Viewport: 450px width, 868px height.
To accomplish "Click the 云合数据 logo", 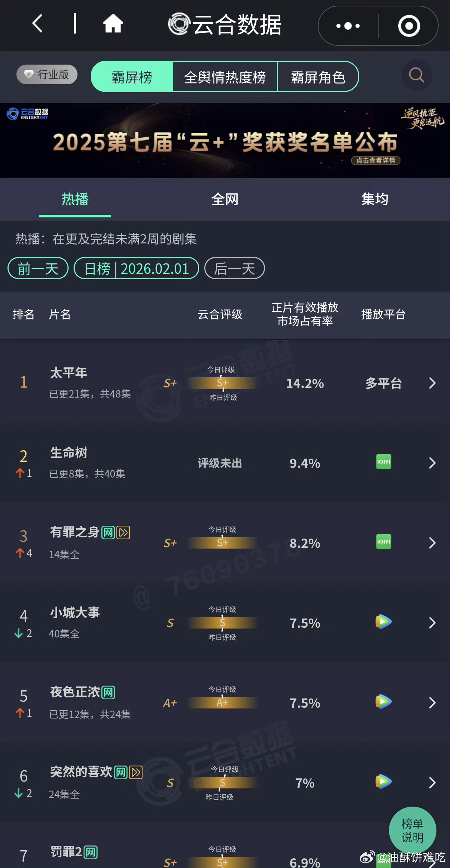I will click(224, 24).
